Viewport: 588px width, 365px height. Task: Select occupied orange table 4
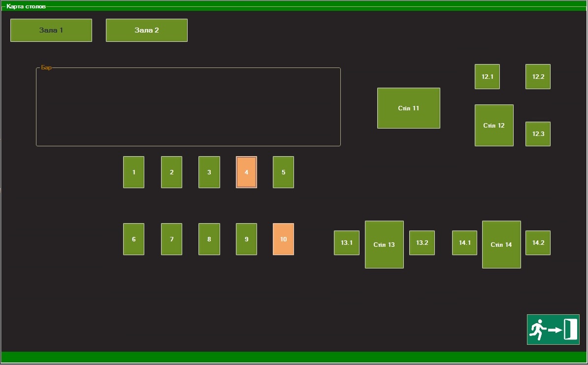(x=246, y=172)
